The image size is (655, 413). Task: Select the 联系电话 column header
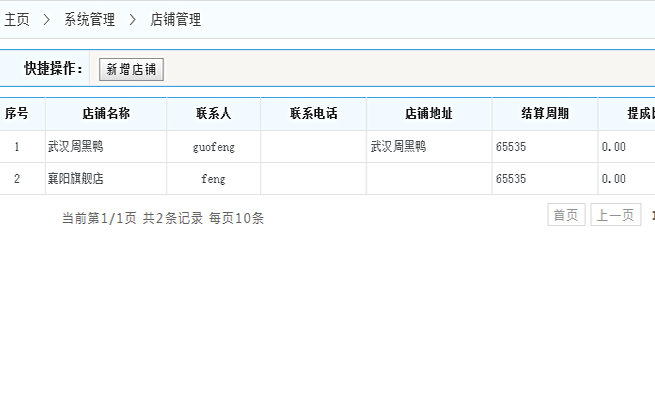tap(313, 114)
